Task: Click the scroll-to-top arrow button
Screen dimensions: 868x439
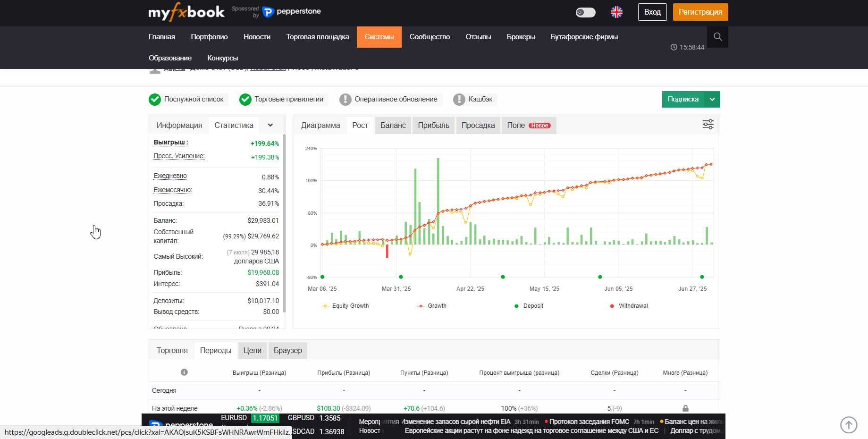Action: pos(849,424)
